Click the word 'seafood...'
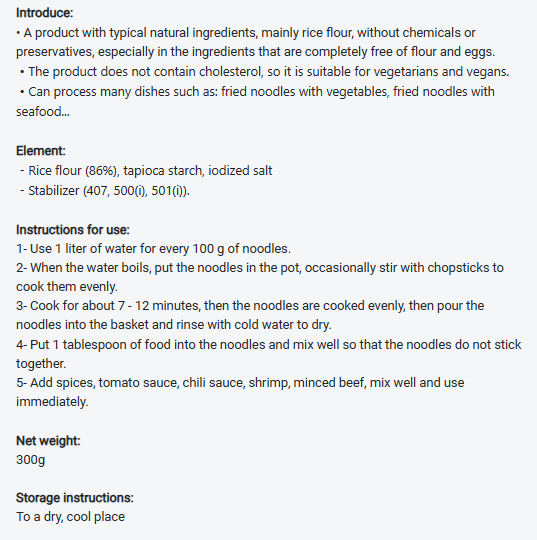Image resolution: width=537 pixels, height=540 pixels. [x=43, y=112]
